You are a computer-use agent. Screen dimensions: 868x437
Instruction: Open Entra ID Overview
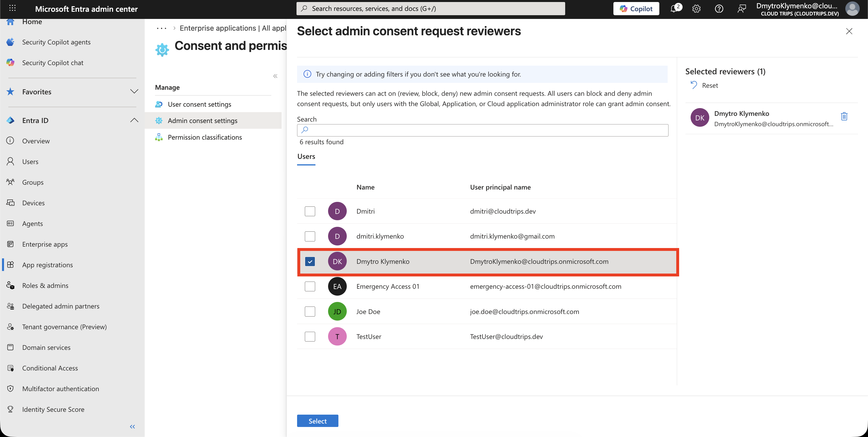pyautogui.click(x=36, y=141)
